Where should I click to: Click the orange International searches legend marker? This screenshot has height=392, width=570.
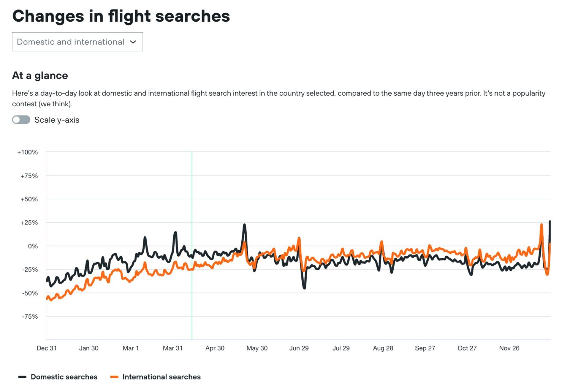(114, 377)
